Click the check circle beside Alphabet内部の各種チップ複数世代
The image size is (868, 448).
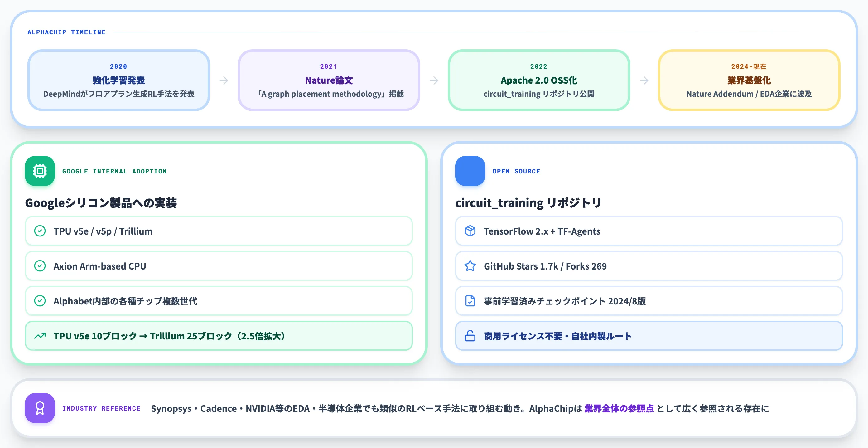pos(40,301)
